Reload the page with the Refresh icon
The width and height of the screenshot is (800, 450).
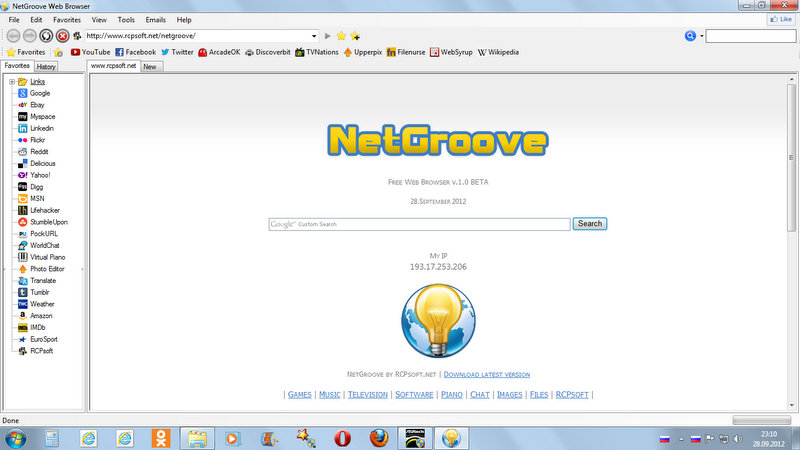pos(46,36)
